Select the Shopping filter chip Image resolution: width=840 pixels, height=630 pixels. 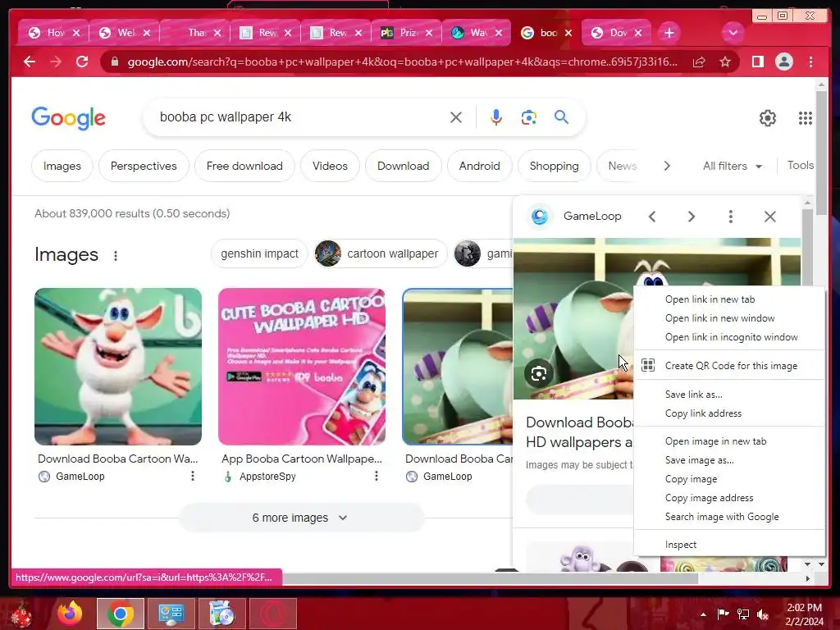(554, 166)
